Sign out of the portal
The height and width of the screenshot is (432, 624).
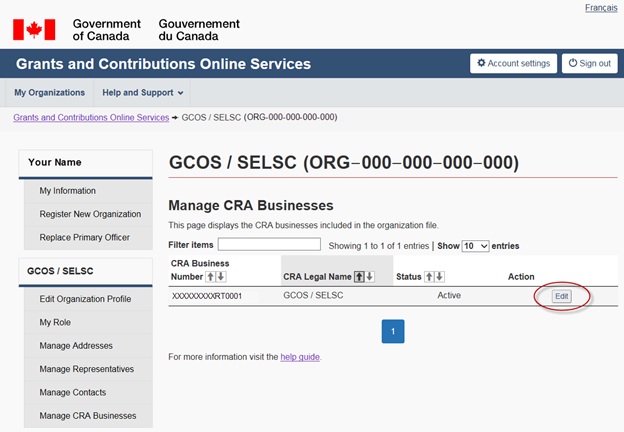click(x=588, y=63)
